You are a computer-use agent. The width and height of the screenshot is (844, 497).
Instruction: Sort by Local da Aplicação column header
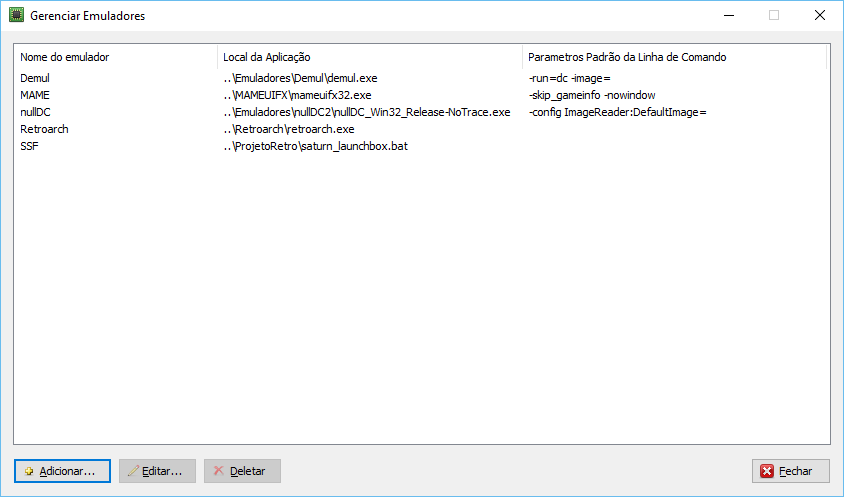click(x=370, y=57)
